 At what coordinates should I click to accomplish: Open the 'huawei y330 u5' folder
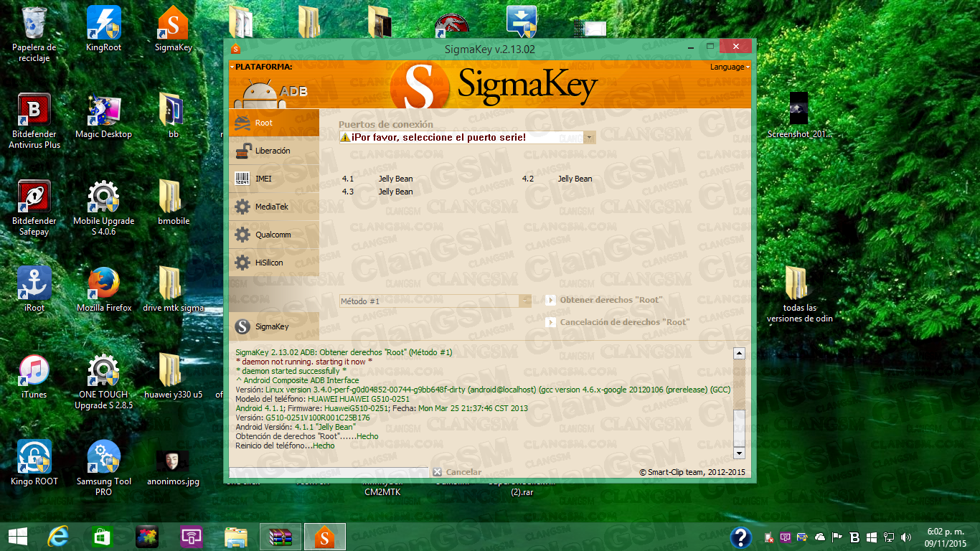(x=173, y=377)
